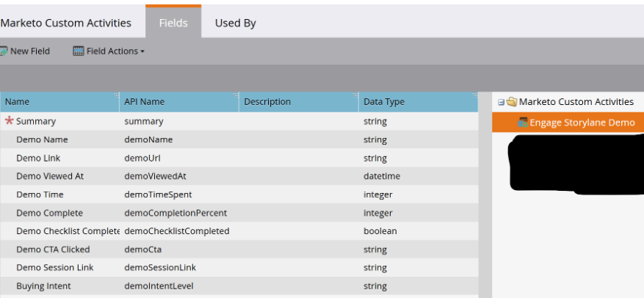
Task: Click the red asterisk beside Summary
Action: [x=10, y=121]
